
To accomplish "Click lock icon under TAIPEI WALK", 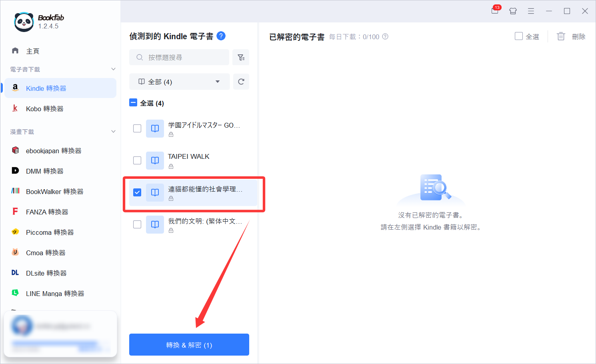I will 171,166.
